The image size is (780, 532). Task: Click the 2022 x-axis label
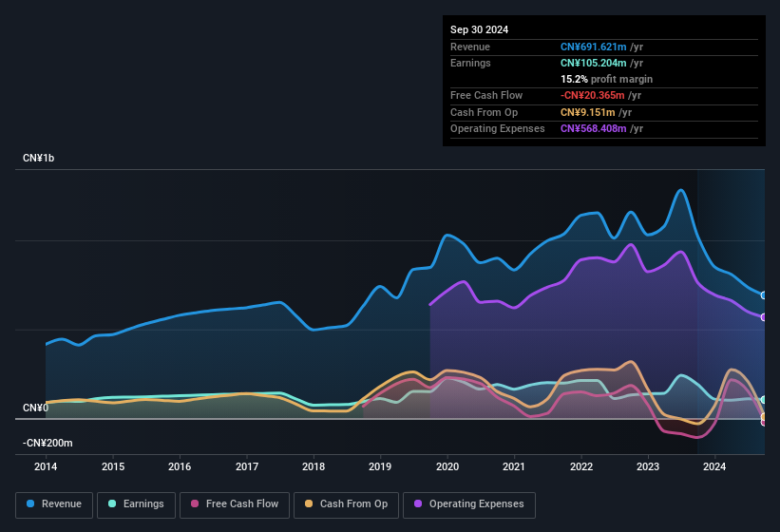point(581,466)
